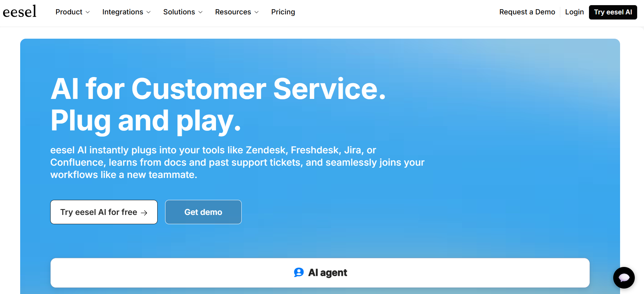Screen dimensions: 644x294
Task: Click the Get demo button
Action: (203, 212)
